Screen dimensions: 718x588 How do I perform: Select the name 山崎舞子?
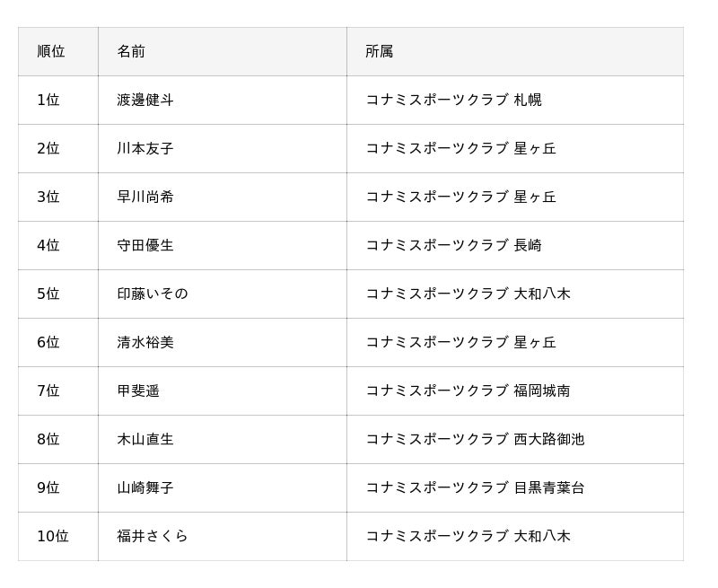pos(145,488)
